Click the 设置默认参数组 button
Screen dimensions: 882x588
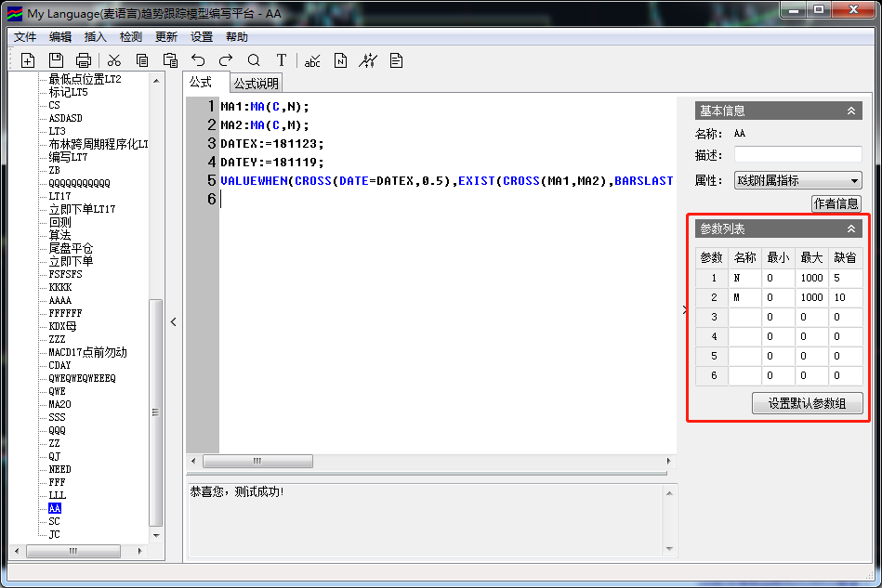pyautogui.click(x=807, y=403)
